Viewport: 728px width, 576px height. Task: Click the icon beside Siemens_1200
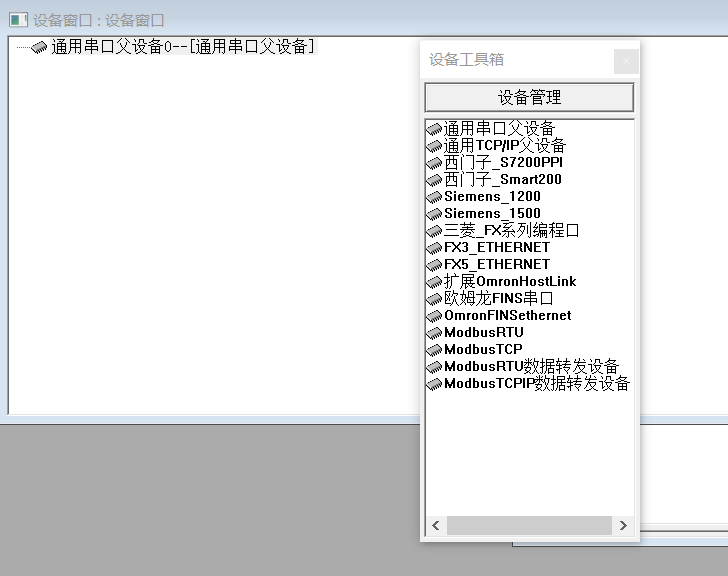[434, 197]
